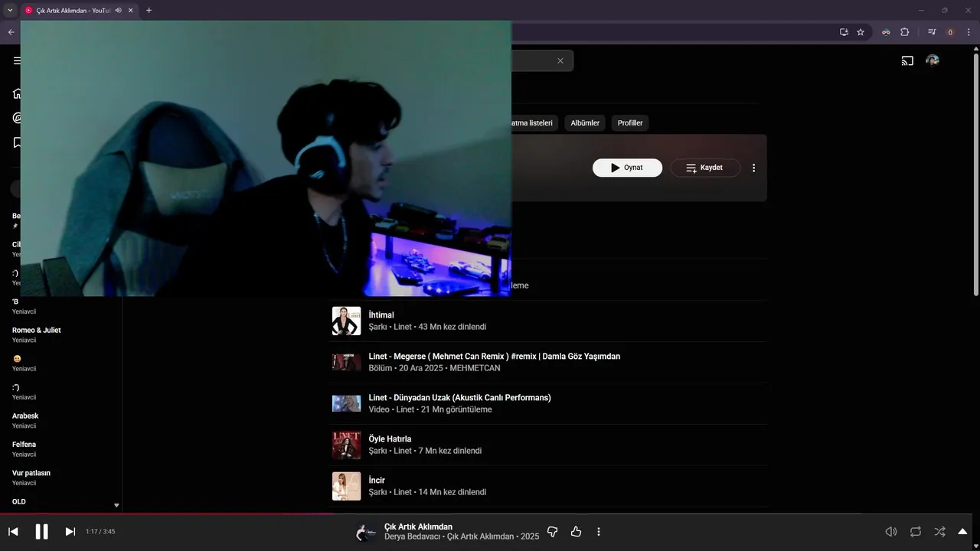Screen dimensions: 980x551
Task: Click the orange profile icon in toolbar
Action: [951, 32]
